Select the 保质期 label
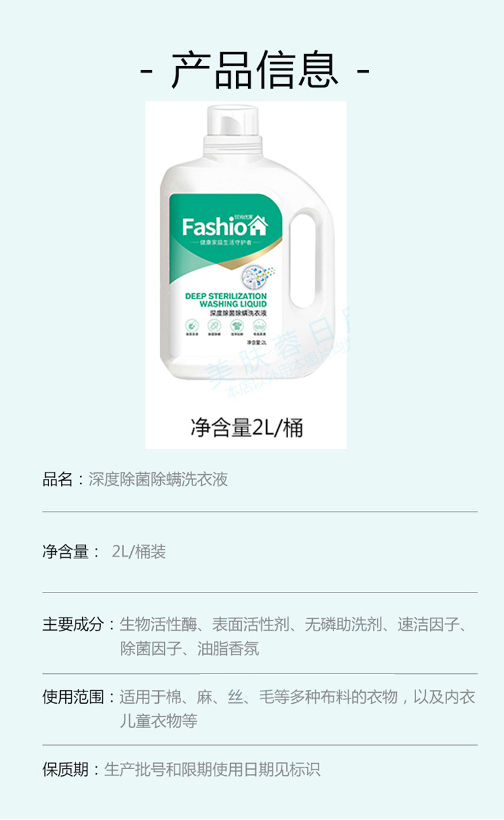This screenshot has height=820, width=504. (65, 770)
